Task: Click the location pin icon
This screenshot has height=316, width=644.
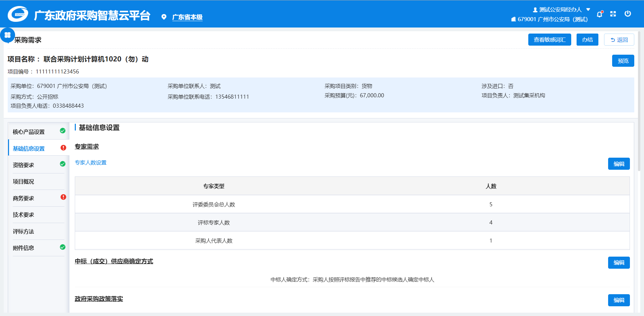Action: pos(164,17)
